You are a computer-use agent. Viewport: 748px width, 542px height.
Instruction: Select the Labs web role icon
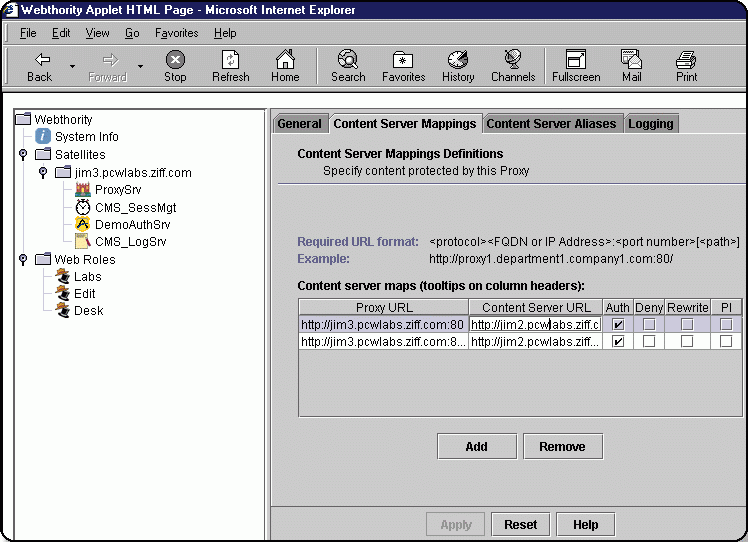pos(62,276)
